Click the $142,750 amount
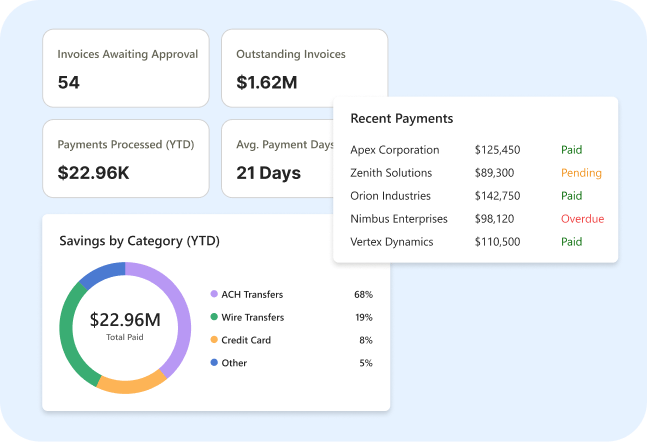This screenshot has height=442, width=647. coord(497,196)
